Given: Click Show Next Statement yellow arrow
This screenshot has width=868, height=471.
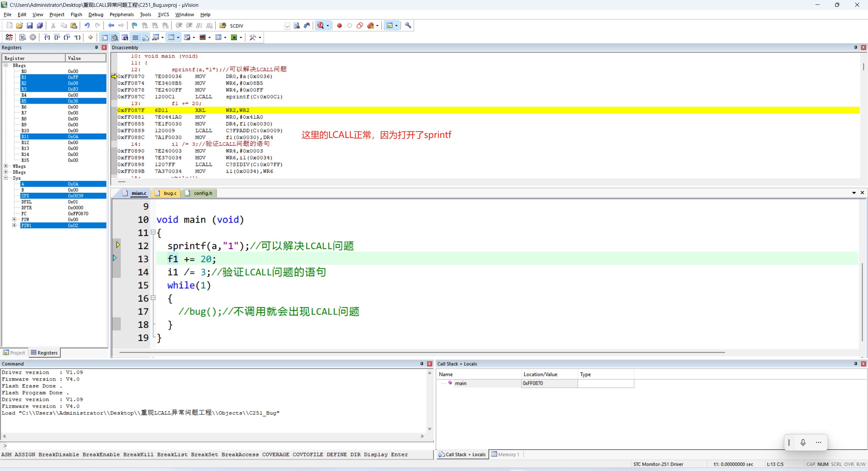Looking at the screenshot, I should tap(91, 37).
